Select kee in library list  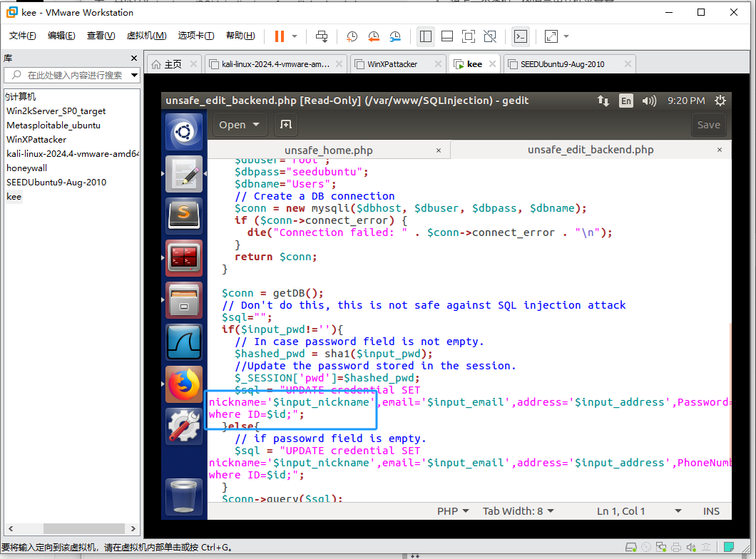pyautogui.click(x=14, y=197)
